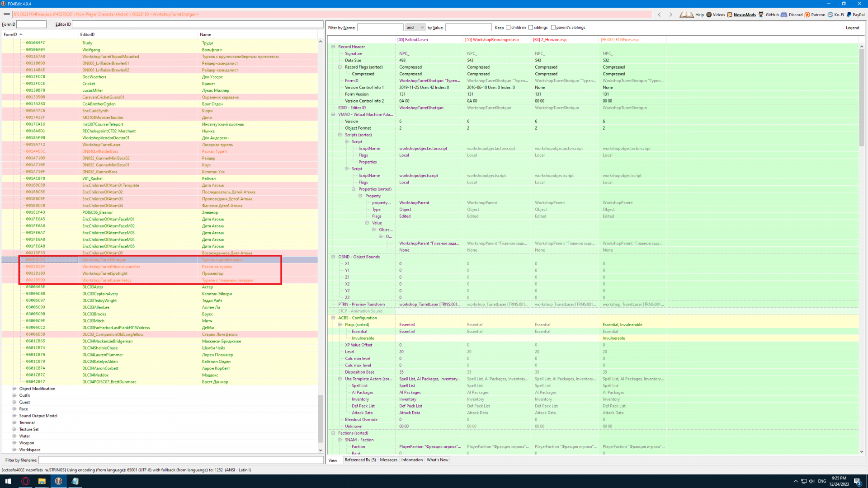Open the 'and' filter combo box
Viewport: 868px width, 488px height.
point(415,28)
